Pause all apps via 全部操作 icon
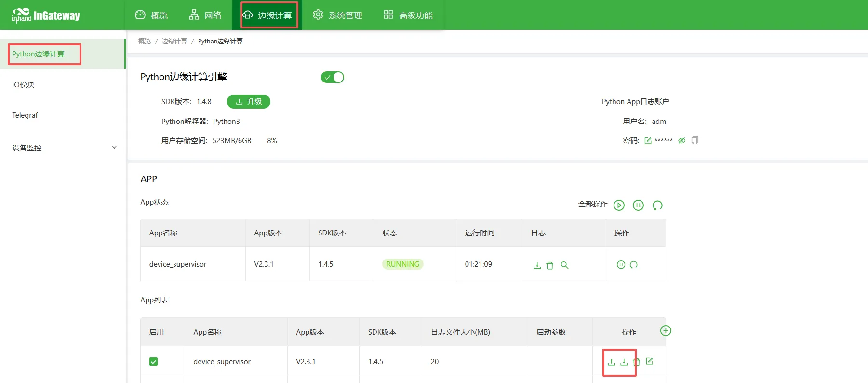 638,205
